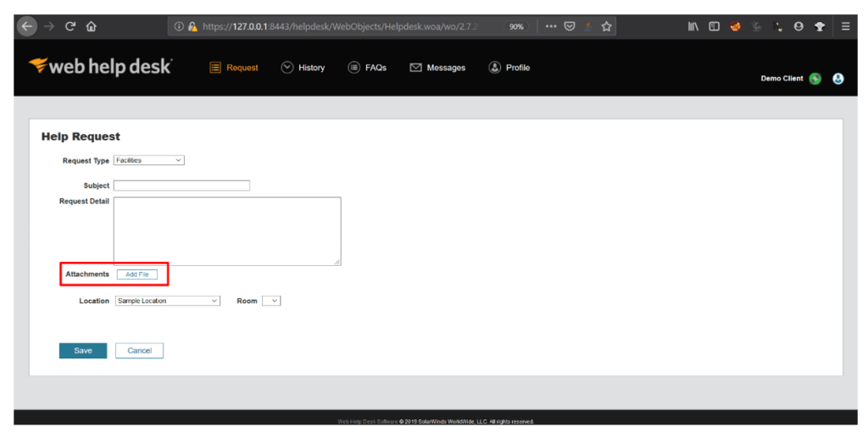Expand the Sample Location dropdown

(x=168, y=301)
